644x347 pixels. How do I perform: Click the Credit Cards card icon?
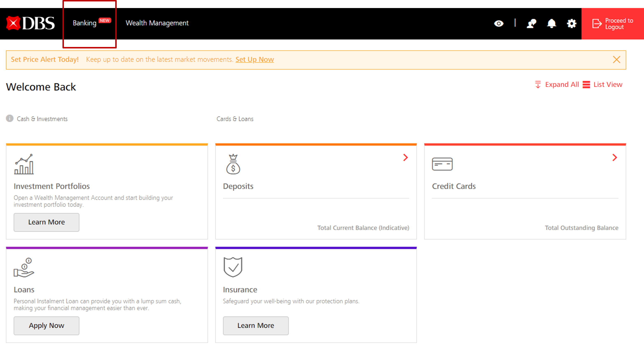click(x=442, y=164)
